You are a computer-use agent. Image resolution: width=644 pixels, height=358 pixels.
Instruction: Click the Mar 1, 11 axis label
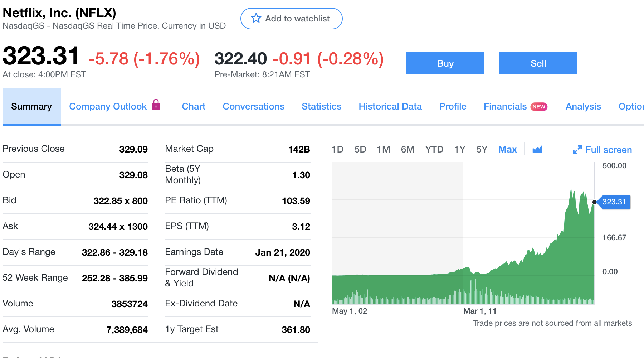480,311
